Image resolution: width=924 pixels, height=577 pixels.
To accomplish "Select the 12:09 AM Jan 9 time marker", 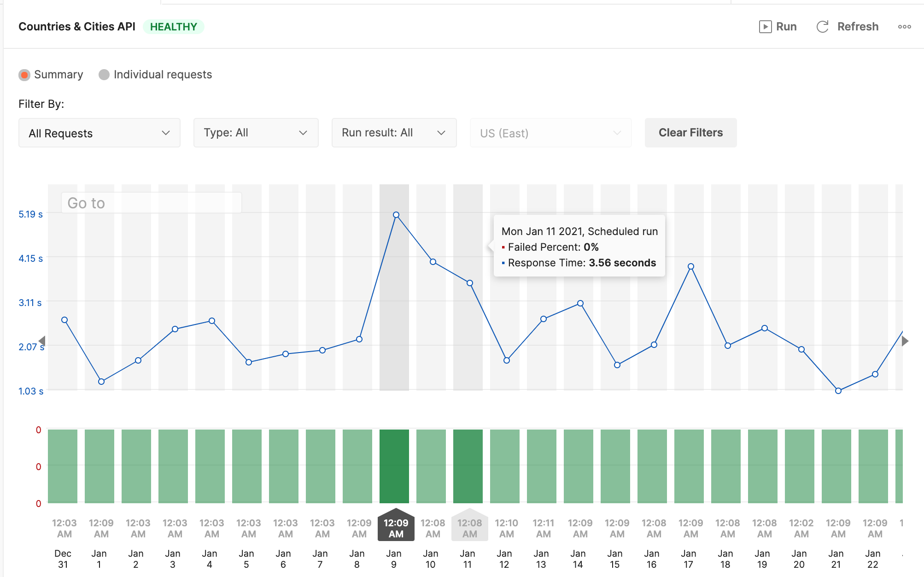I will [x=396, y=528].
